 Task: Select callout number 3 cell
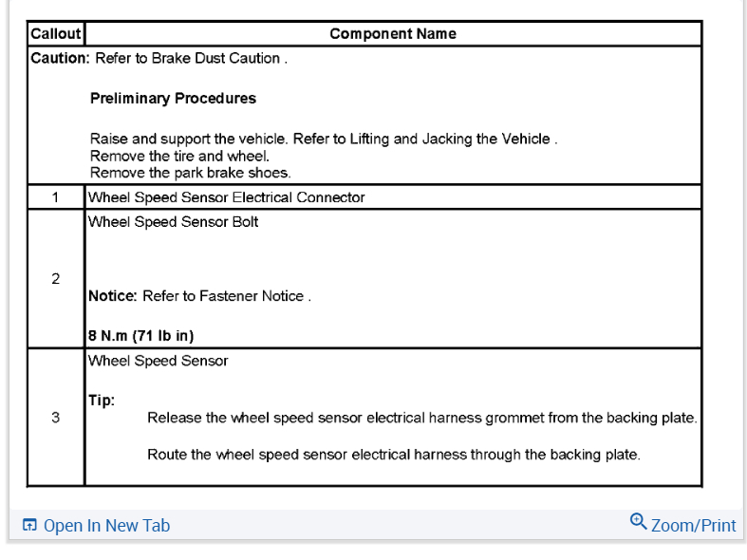coord(56,418)
